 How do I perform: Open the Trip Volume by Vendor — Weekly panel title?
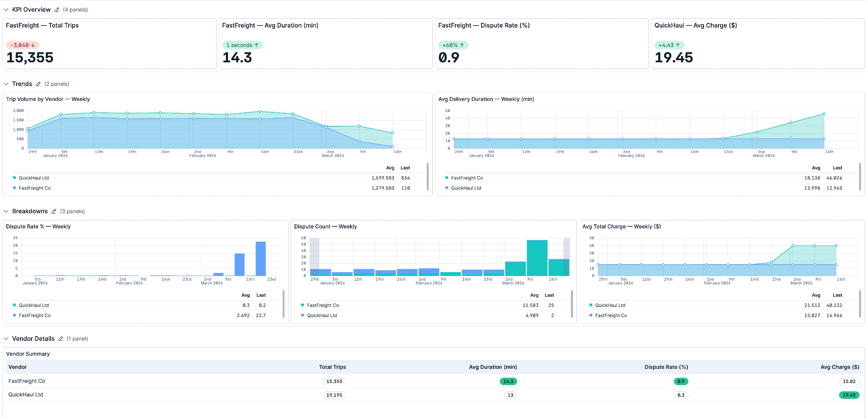[48, 99]
